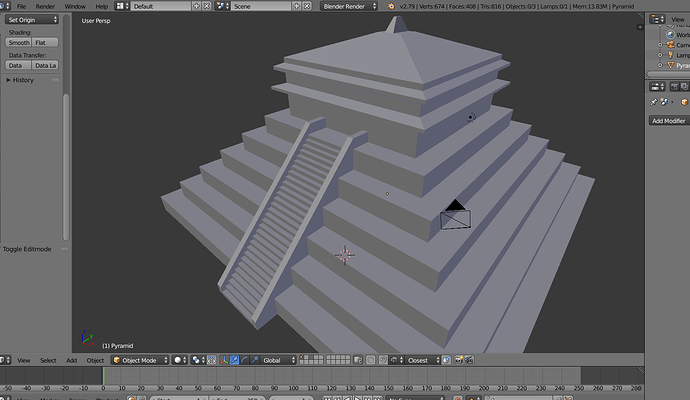Click the Data transfer button

click(x=18, y=65)
